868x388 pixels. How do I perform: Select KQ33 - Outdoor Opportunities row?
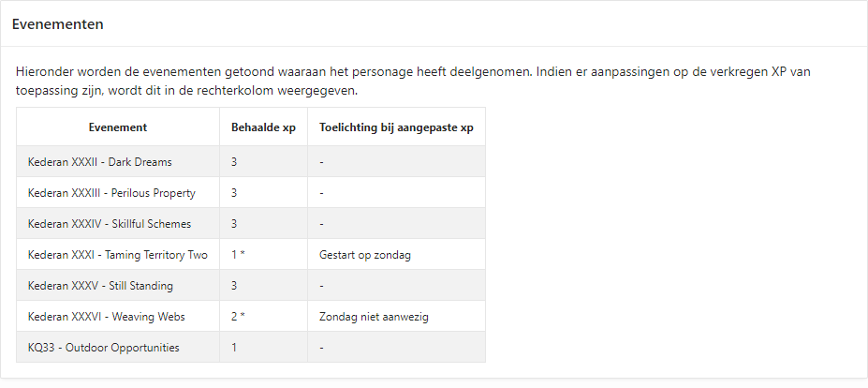pyautogui.click(x=251, y=348)
